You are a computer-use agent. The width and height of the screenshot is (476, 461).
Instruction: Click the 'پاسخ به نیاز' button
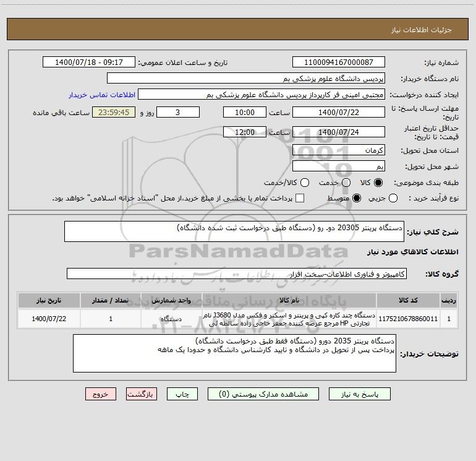point(359,394)
